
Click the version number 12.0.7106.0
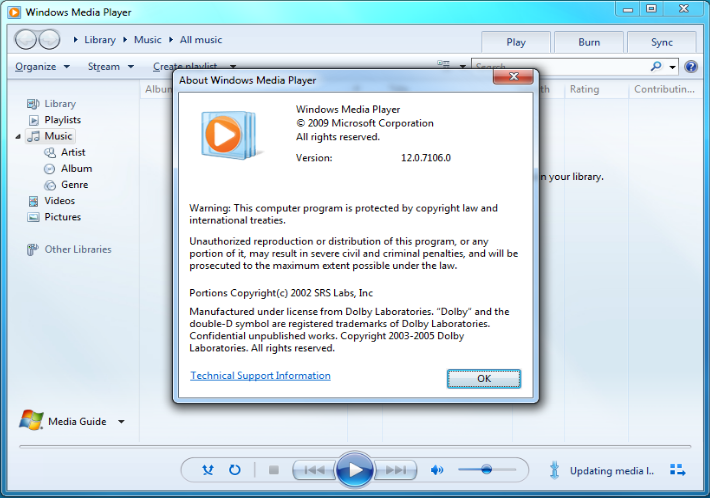(426, 158)
